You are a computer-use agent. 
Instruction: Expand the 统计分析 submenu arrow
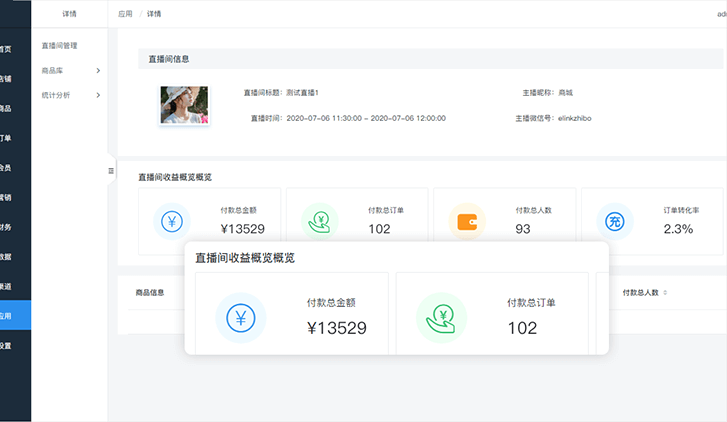(x=98, y=95)
